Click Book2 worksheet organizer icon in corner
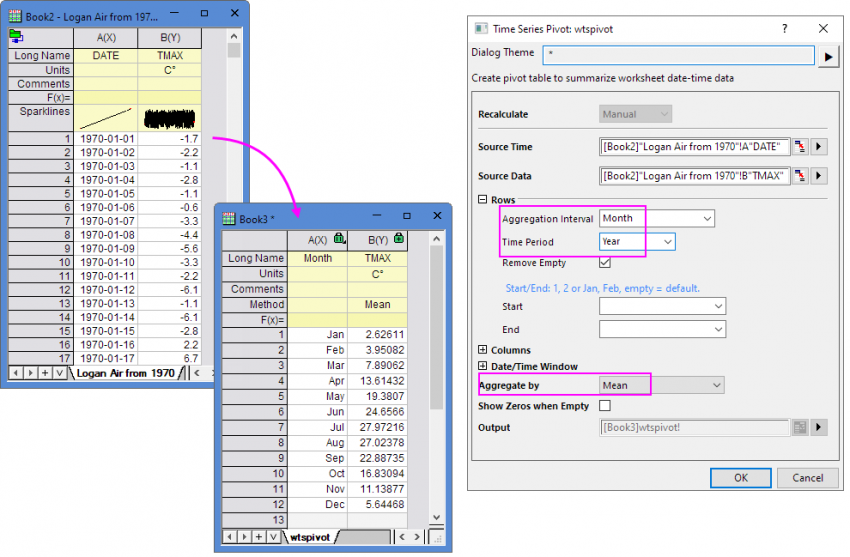The image size is (850, 557). point(17,37)
